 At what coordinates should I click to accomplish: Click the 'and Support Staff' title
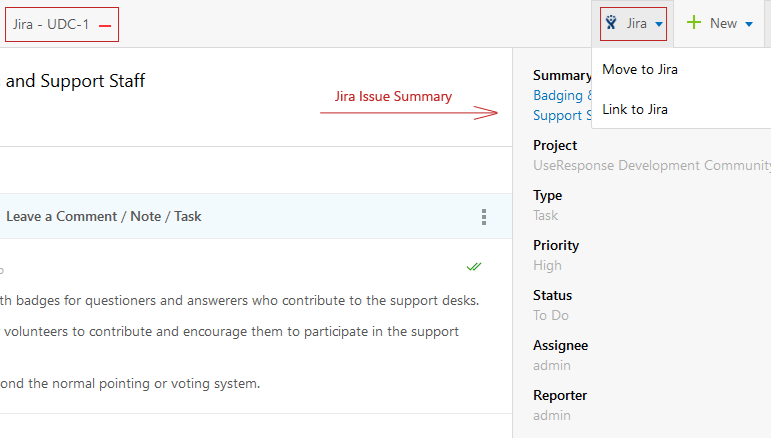[75, 81]
